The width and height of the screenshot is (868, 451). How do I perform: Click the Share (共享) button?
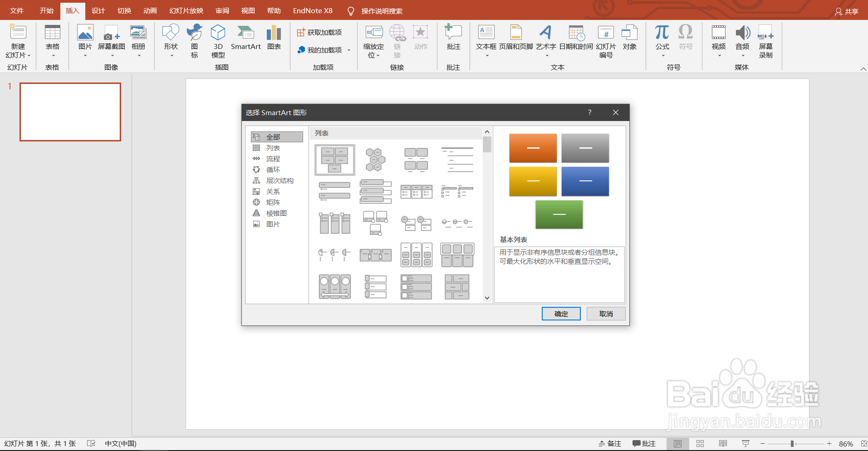click(x=847, y=11)
